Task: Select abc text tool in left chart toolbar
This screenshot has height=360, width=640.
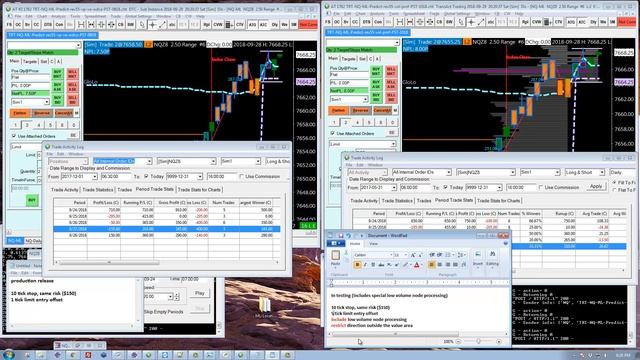Action: point(172,25)
